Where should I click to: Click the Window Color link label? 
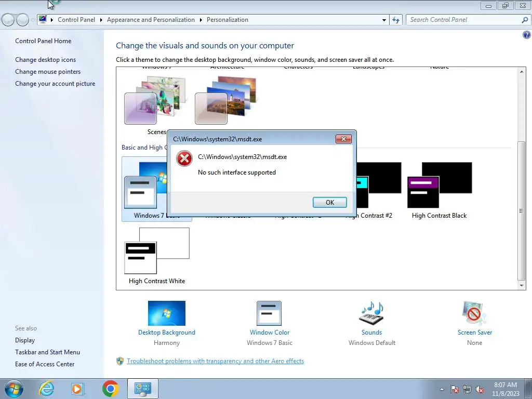(270, 332)
